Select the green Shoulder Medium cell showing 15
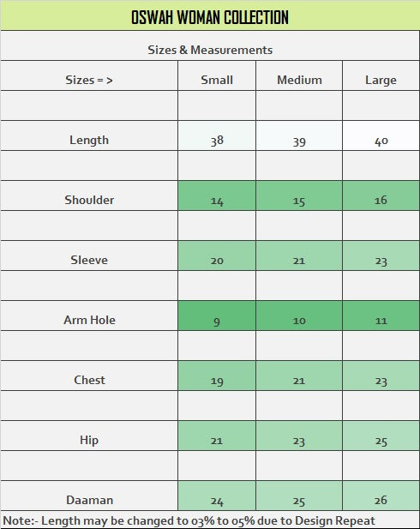The image size is (420, 529). [299, 196]
